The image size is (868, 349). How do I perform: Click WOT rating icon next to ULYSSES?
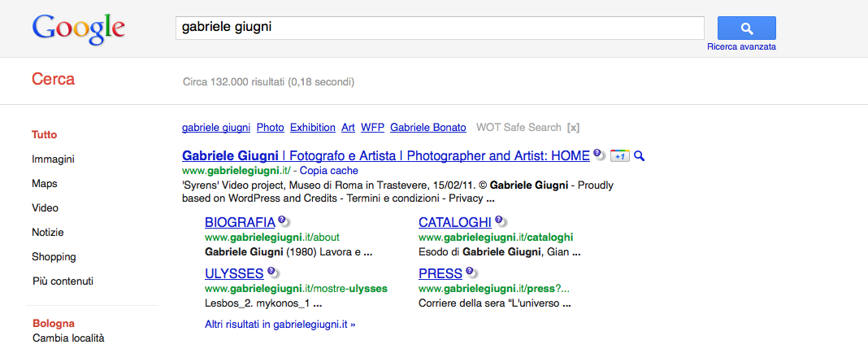tap(273, 273)
